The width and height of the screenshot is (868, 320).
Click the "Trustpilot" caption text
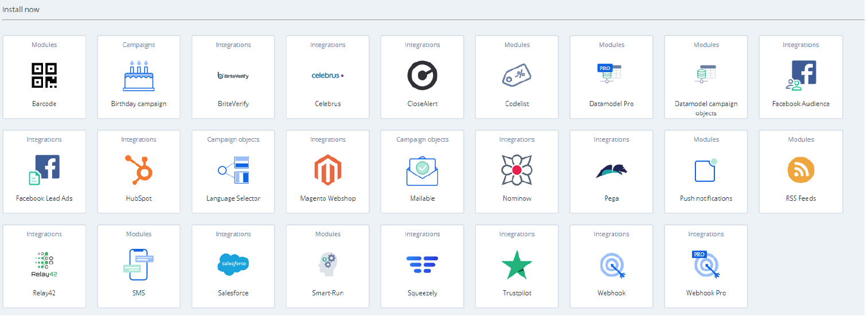tap(517, 294)
